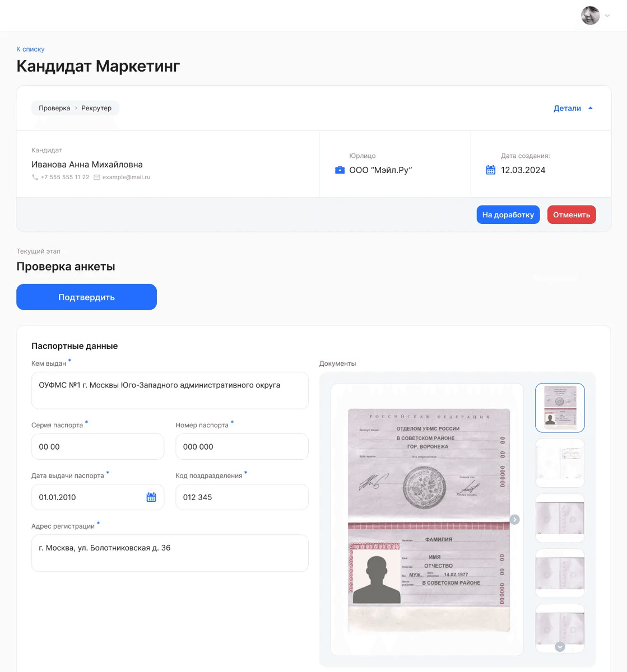
Task: Click the envelope icon near example@mail.ru
Action: click(x=97, y=177)
